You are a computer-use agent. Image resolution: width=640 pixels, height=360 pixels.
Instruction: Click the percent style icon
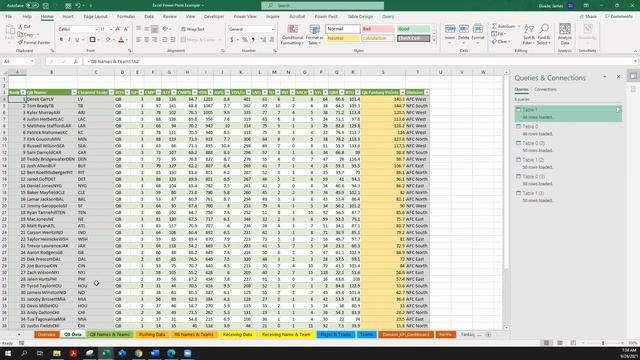(245, 40)
